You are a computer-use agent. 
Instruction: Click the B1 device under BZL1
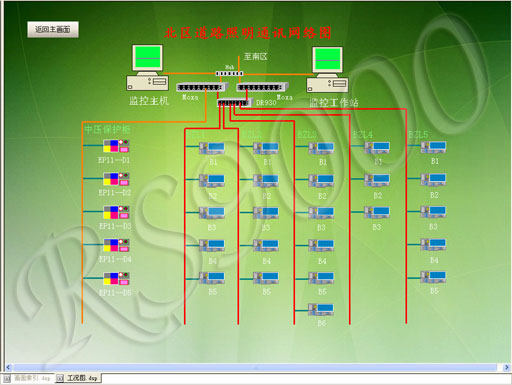pyautogui.click(x=212, y=148)
